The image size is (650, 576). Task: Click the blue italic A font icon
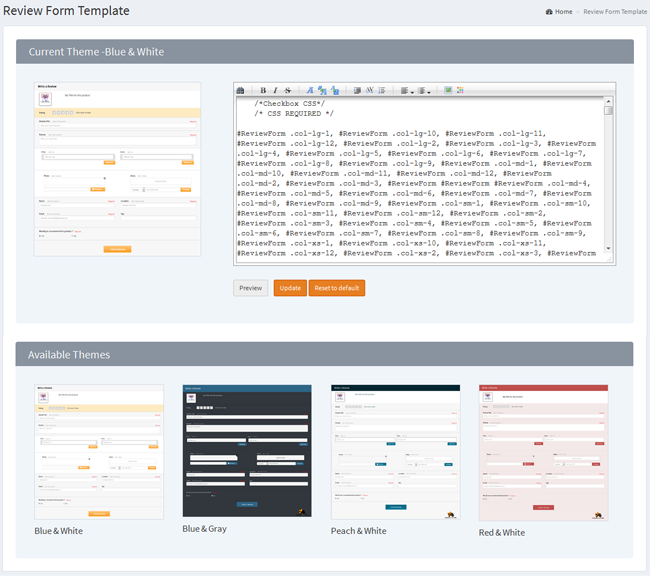pos(310,90)
